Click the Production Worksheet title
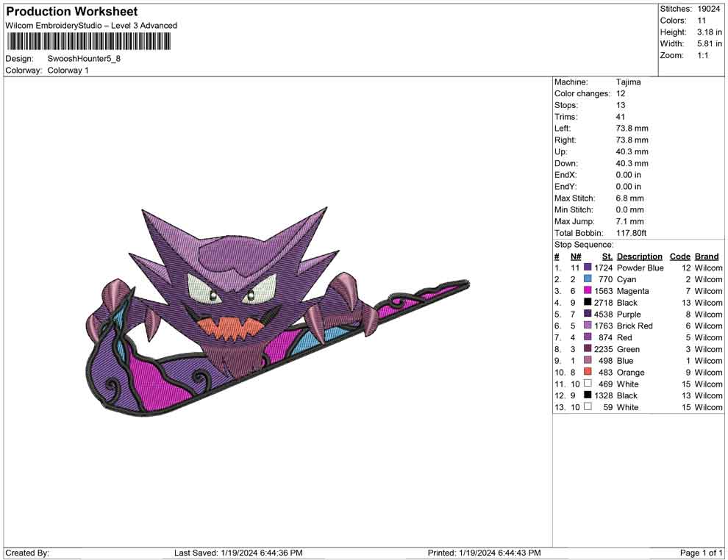The height and width of the screenshot is (560, 728). click(71, 11)
